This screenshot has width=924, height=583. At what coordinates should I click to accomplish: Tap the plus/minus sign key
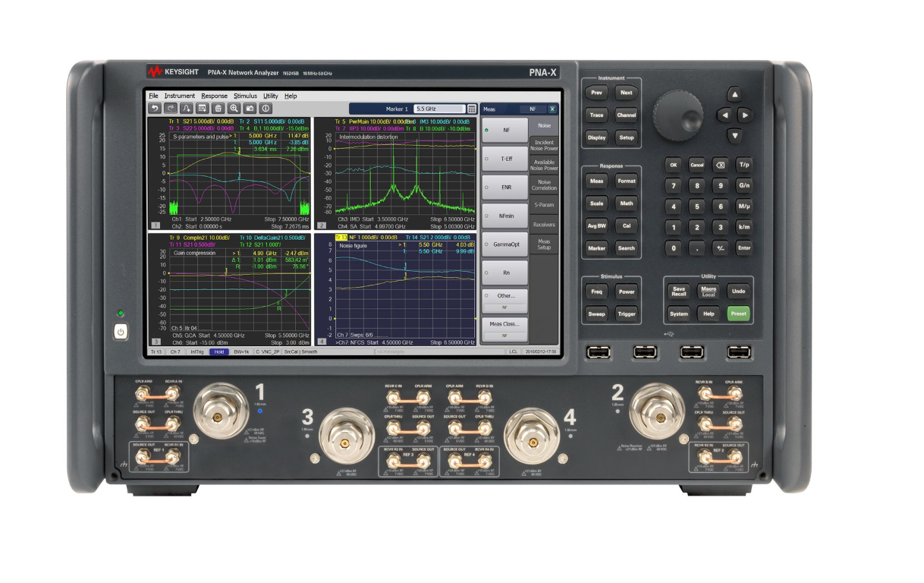[720, 247]
